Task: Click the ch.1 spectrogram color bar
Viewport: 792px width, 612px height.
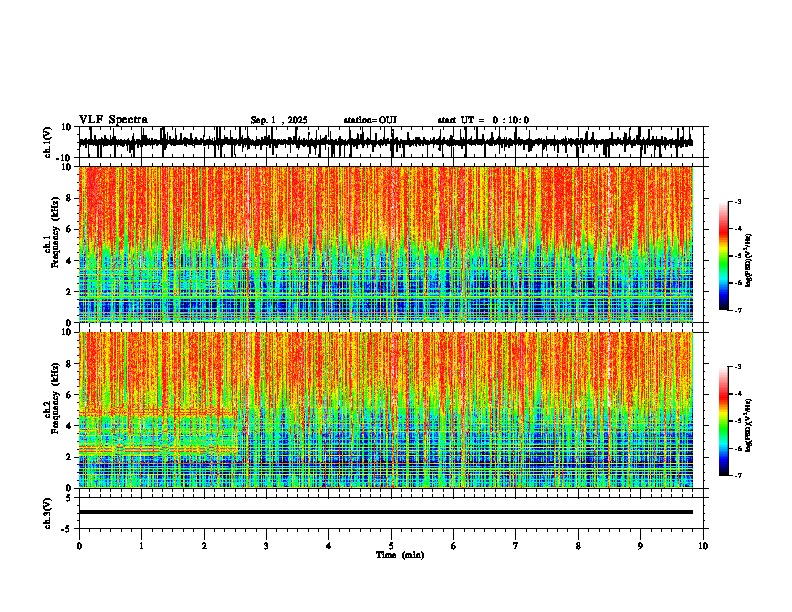Action: 723,256
